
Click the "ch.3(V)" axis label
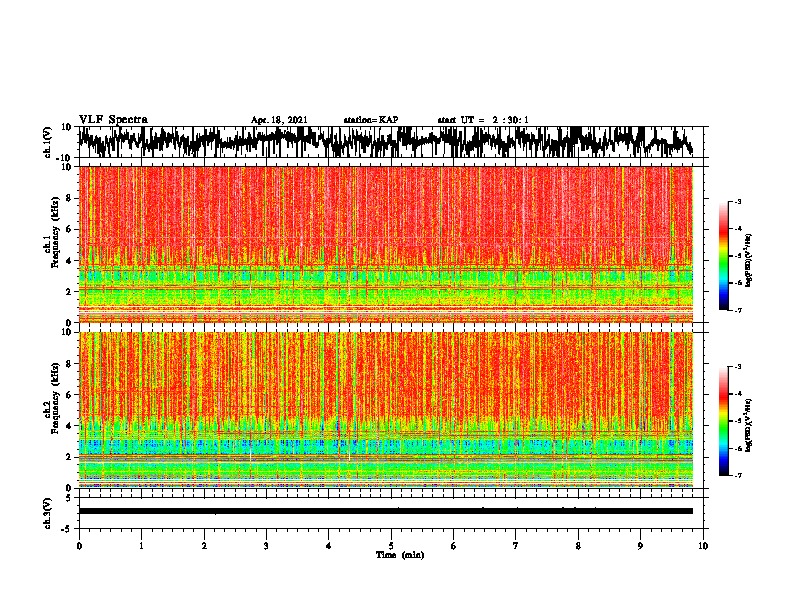click(48, 513)
